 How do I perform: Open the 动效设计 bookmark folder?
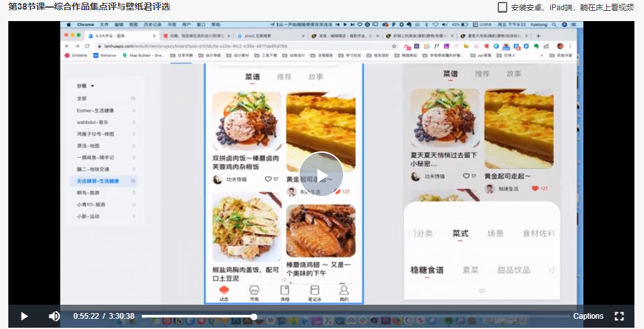click(293, 55)
